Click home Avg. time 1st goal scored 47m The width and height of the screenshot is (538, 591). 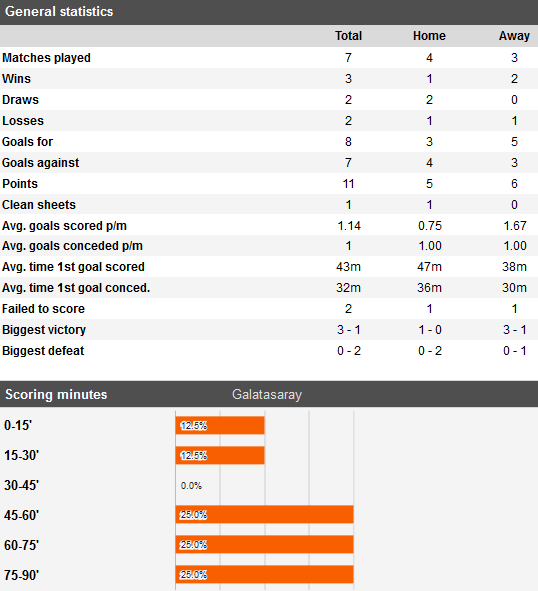(x=429, y=267)
